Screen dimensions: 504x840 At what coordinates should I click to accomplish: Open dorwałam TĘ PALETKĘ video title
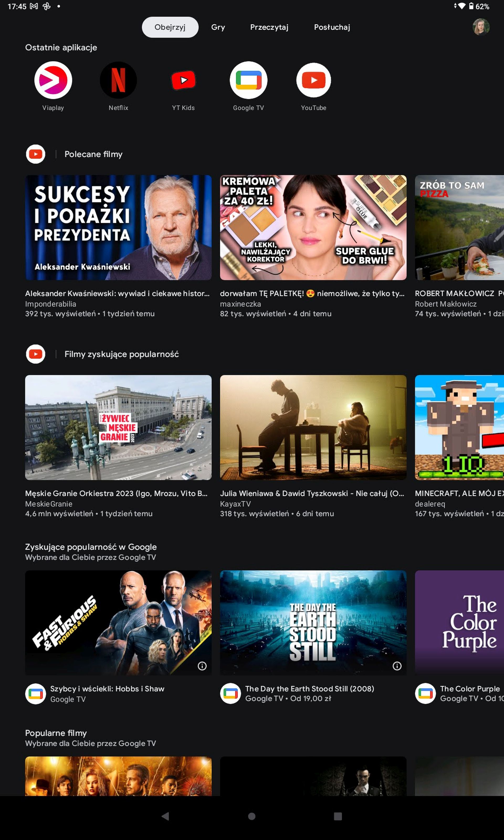coord(312,293)
